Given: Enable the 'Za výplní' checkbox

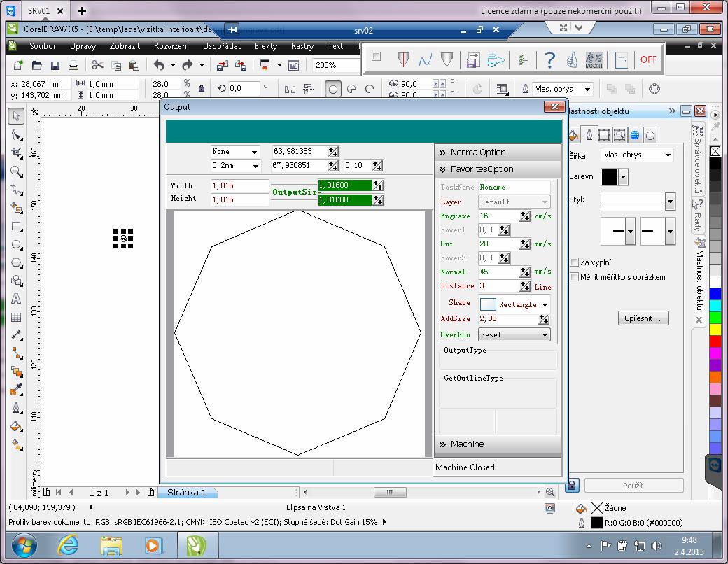Looking at the screenshot, I should pos(575,262).
